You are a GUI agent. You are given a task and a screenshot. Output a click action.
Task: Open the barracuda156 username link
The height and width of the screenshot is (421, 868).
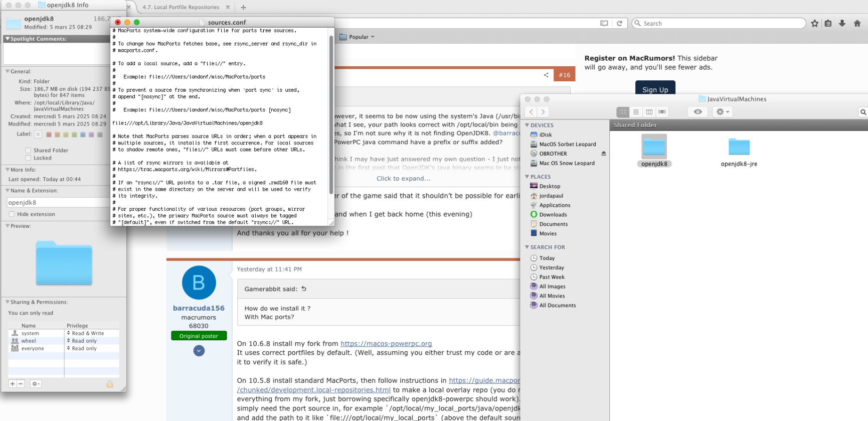point(199,308)
